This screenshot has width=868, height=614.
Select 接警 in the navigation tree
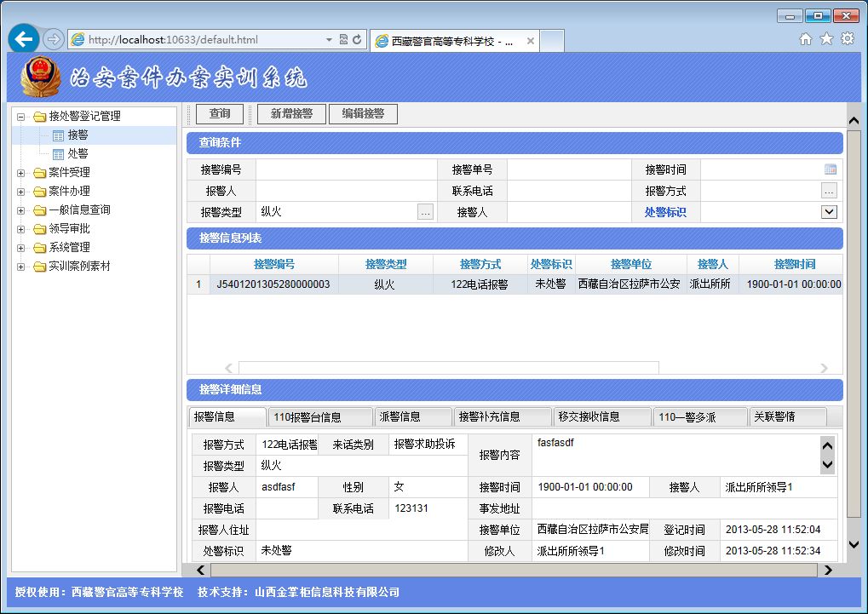point(78,135)
